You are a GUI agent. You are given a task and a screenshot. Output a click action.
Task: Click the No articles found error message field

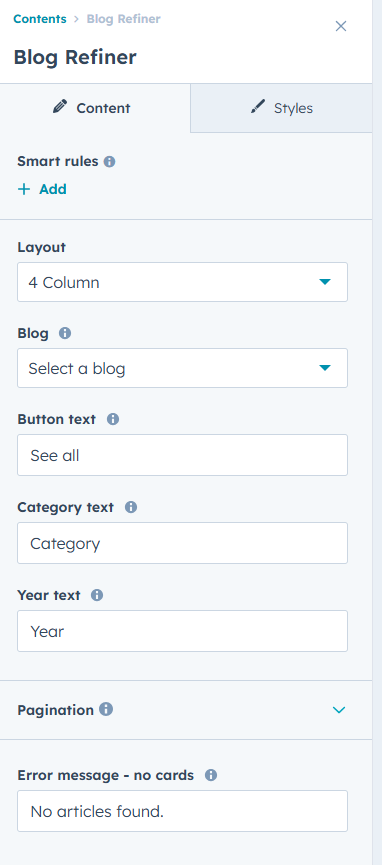[183, 811]
